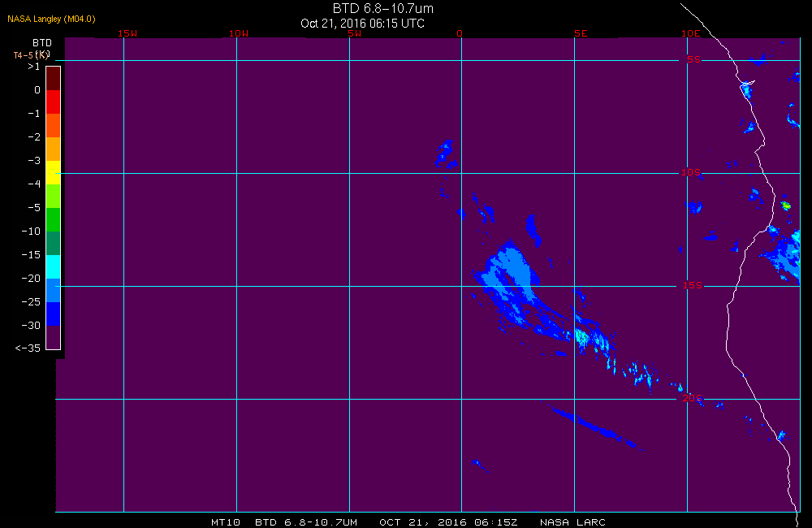Click the '-25' colorbar value
Viewport: 812px width, 528px height.
pyautogui.click(x=31, y=302)
